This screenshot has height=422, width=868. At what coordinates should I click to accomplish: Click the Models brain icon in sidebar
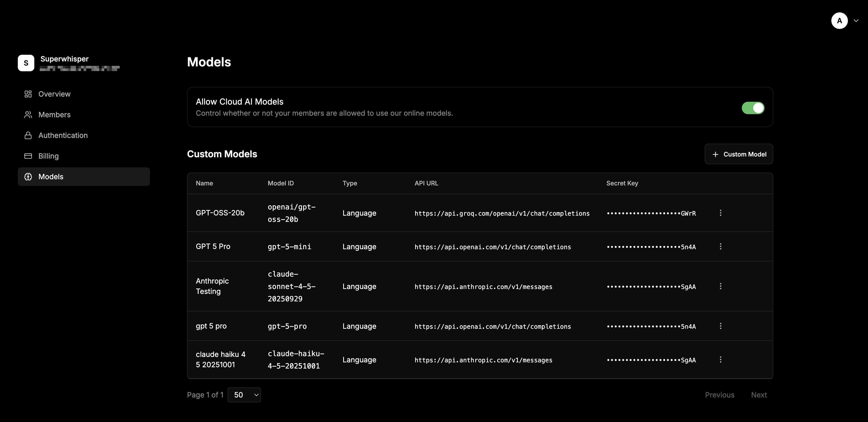28,176
